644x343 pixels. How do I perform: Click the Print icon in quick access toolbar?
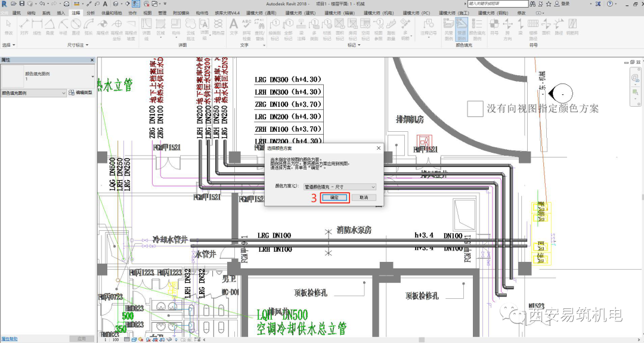point(67,4)
